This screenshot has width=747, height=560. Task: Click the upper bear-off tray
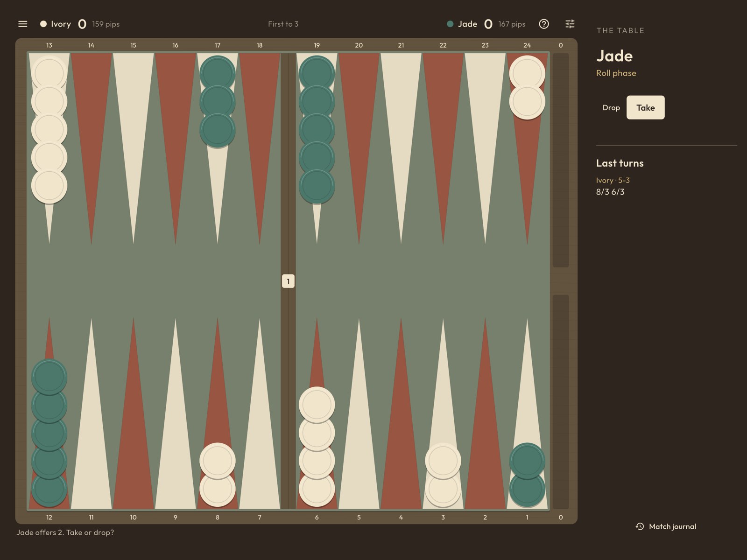click(x=561, y=160)
